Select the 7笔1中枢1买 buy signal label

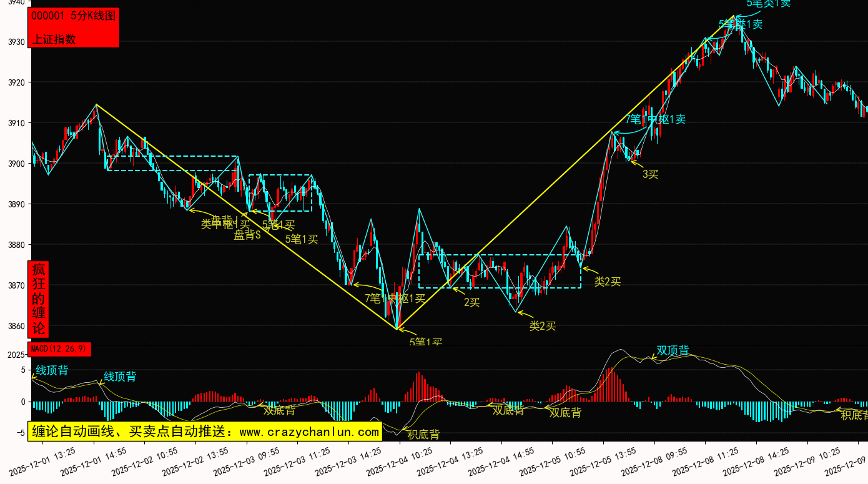pos(395,299)
